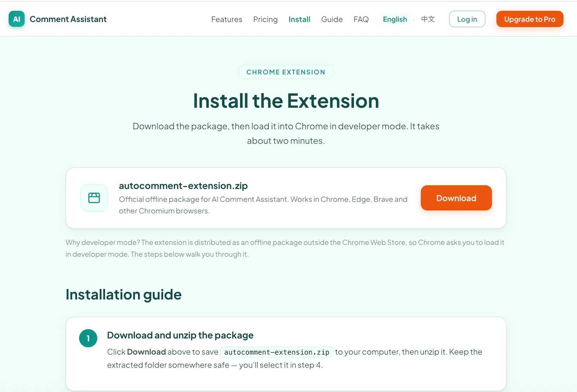Click the Log in button

[467, 19]
